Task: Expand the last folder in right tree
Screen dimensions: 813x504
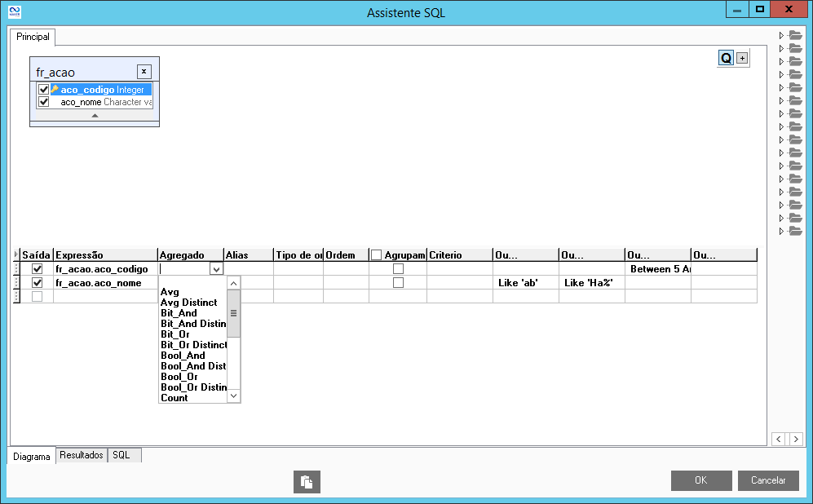Action: click(781, 231)
